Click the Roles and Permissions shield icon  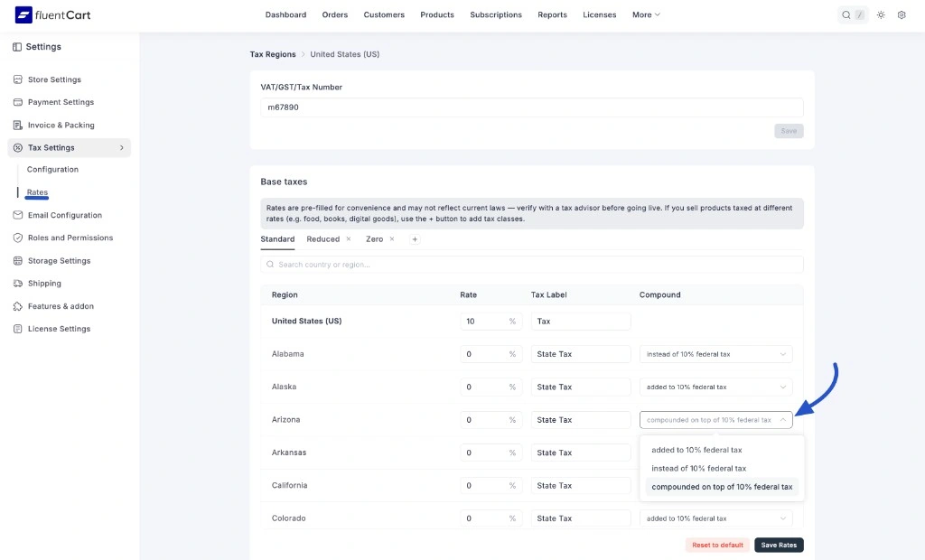coord(18,238)
